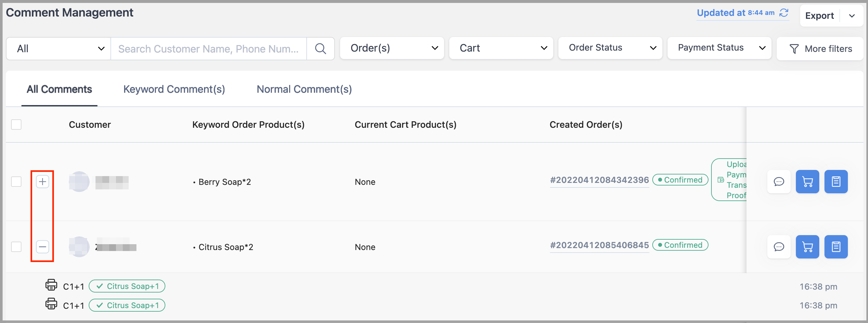
Task: Click the More filters button
Action: tap(821, 49)
